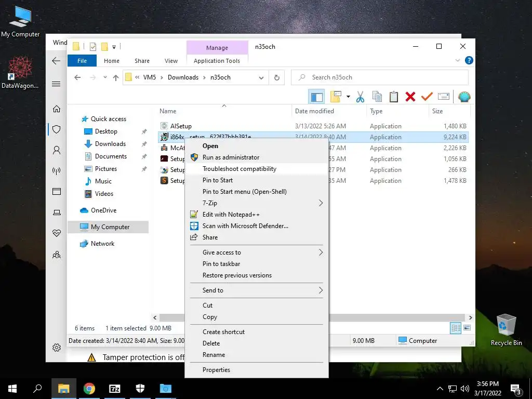Viewport: 532px width, 399px height.
Task: Click the orange checkmark properties icon
Action: [427, 97]
